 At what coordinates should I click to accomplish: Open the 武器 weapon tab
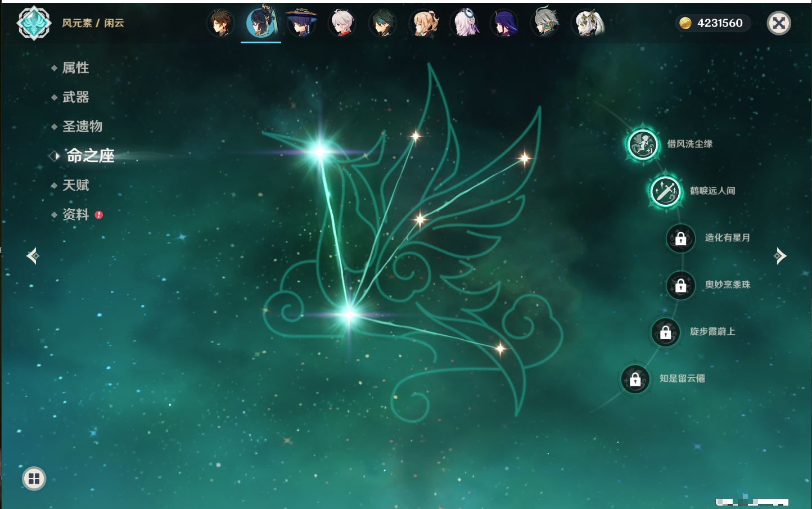tap(75, 97)
